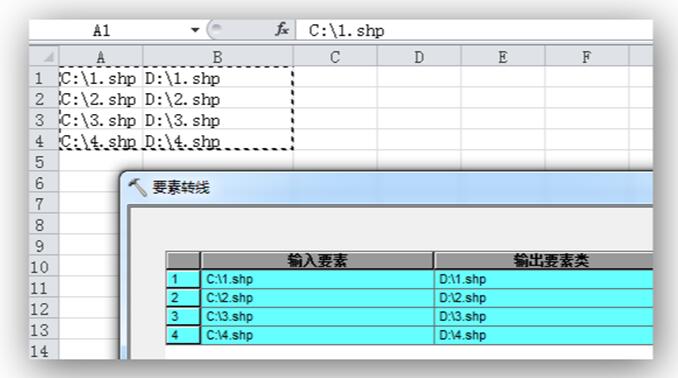Screen dimensions: 678x378
Task: Click input cell C:\3.shp in dialog
Action: click(317, 316)
